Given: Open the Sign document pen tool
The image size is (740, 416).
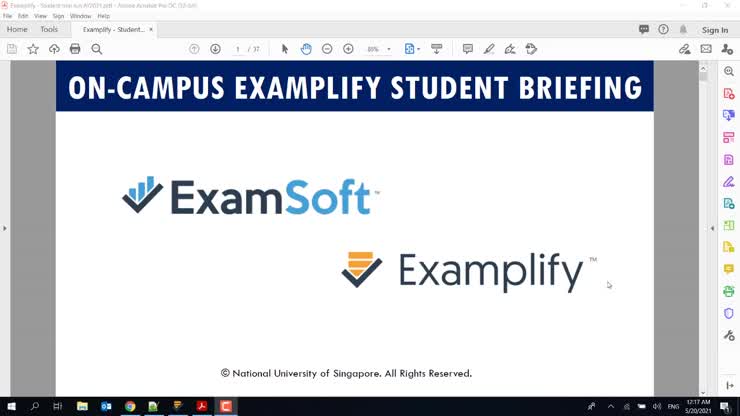Looking at the screenshot, I should (x=510, y=49).
